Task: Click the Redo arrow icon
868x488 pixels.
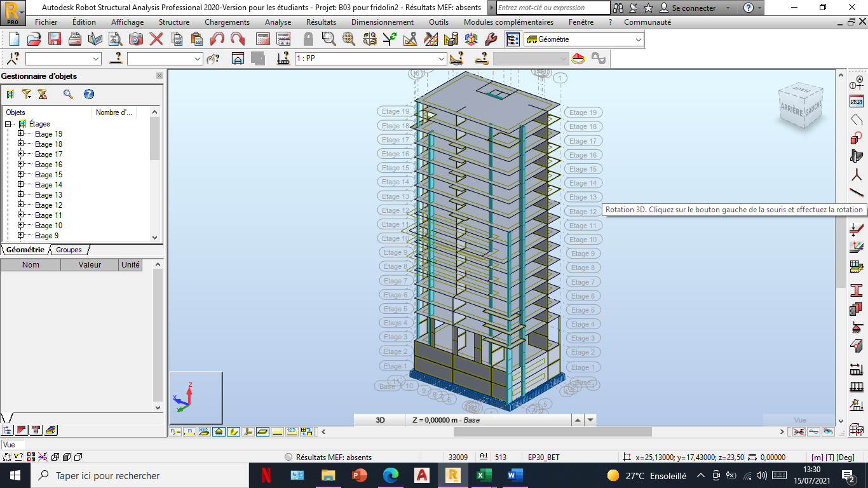Action: point(238,39)
